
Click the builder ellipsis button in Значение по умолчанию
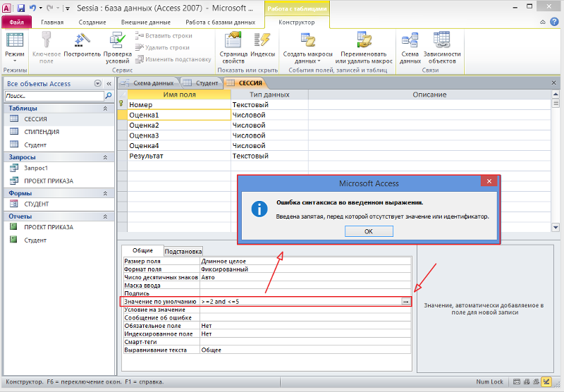click(x=406, y=302)
